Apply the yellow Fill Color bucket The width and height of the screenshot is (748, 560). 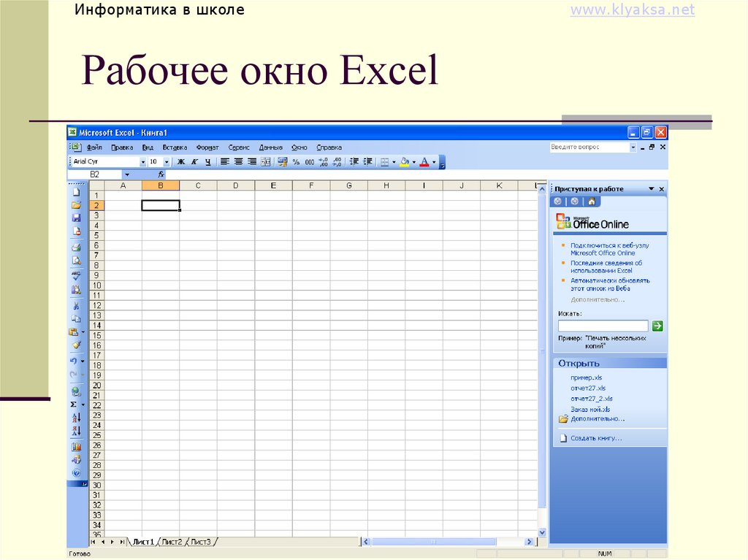405,161
